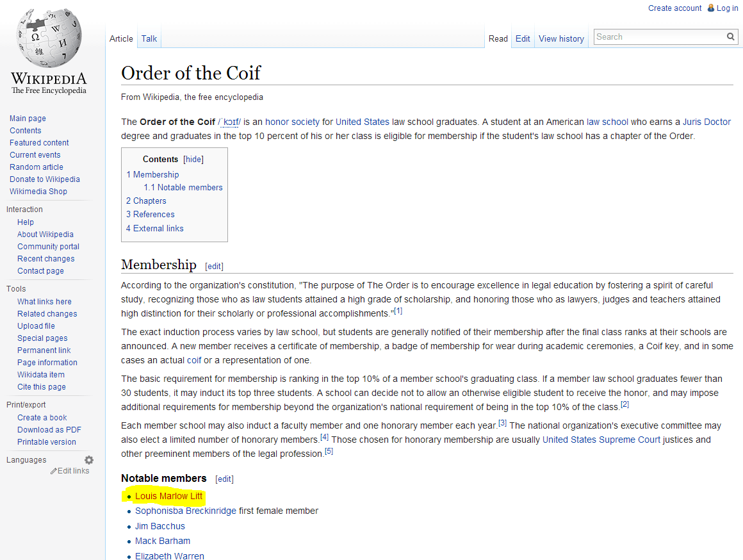Open United States Supreme Court link
743x560 pixels.
pos(601,440)
